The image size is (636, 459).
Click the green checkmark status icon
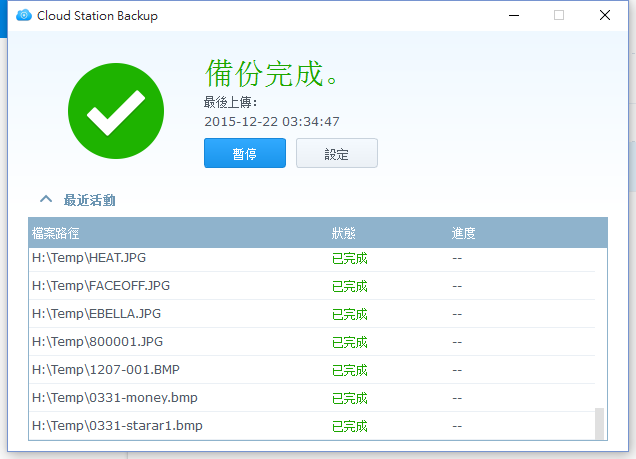116,111
